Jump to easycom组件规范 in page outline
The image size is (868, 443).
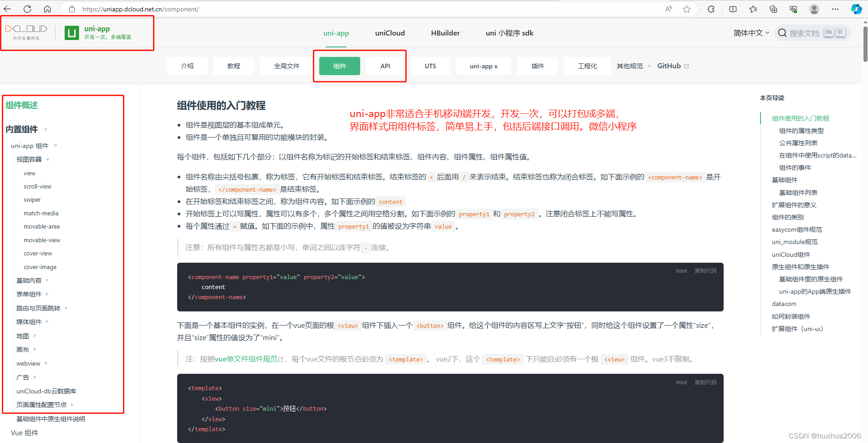(x=797, y=229)
